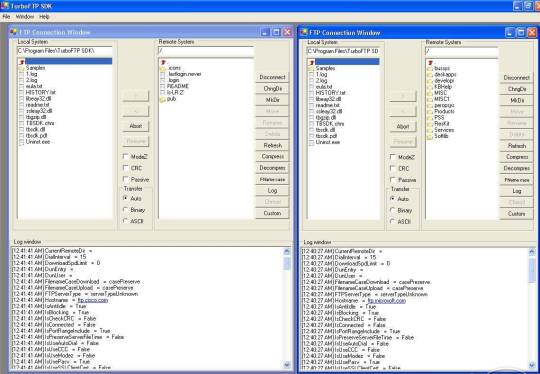Click Disconnect in the cisco window
This screenshot has height=374, width=540.
pos(272,77)
